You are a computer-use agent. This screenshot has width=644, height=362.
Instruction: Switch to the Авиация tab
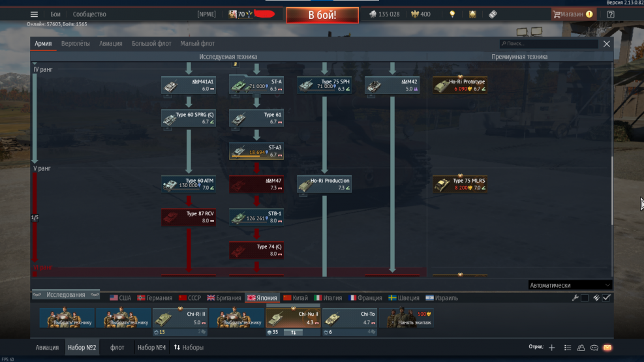click(110, 44)
